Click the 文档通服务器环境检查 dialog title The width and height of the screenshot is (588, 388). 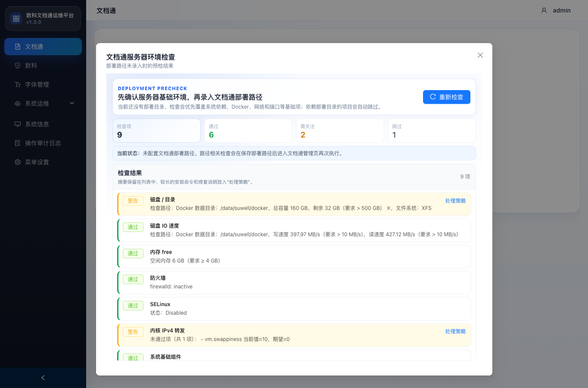pyautogui.click(x=141, y=57)
